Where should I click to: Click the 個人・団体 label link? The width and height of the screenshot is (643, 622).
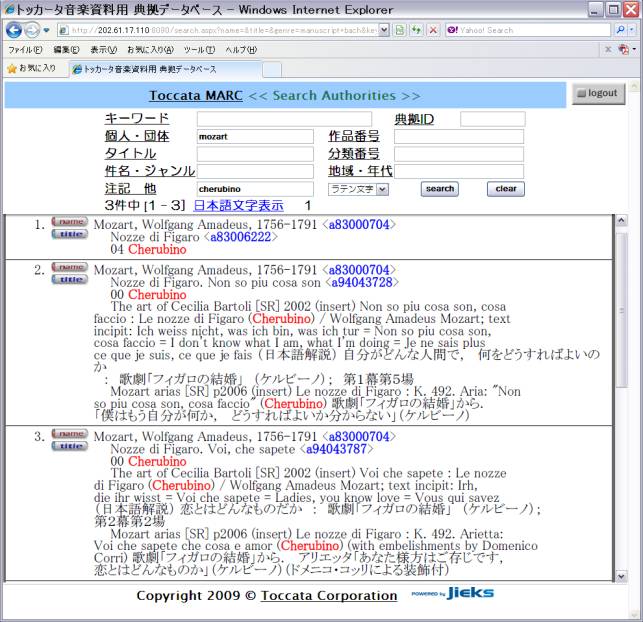pyautogui.click(x=137, y=136)
